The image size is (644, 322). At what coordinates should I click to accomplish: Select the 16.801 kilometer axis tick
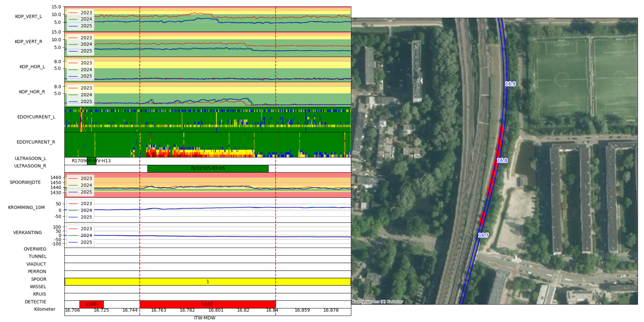[216, 310]
